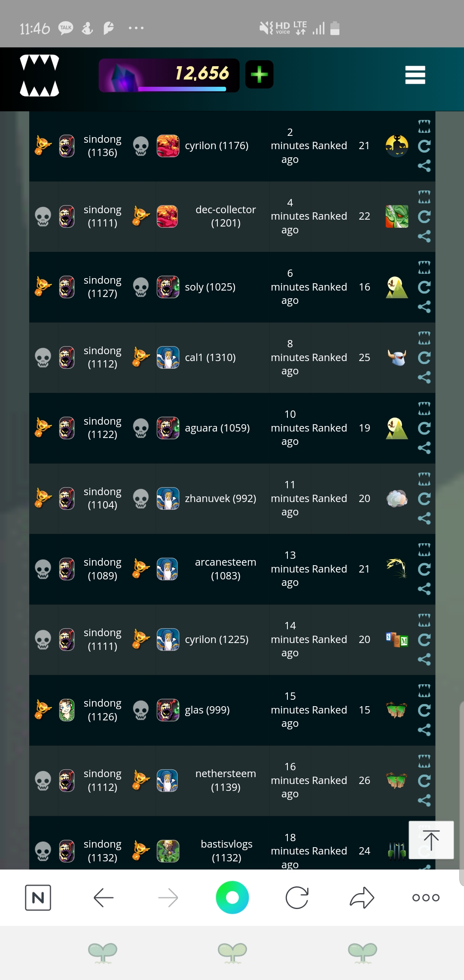Share the glas (999) battle
The height and width of the screenshot is (980, 464).
tap(424, 730)
